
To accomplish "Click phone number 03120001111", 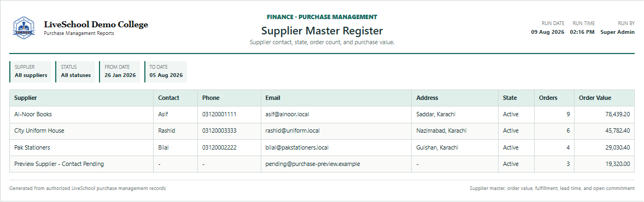I will point(219,115).
